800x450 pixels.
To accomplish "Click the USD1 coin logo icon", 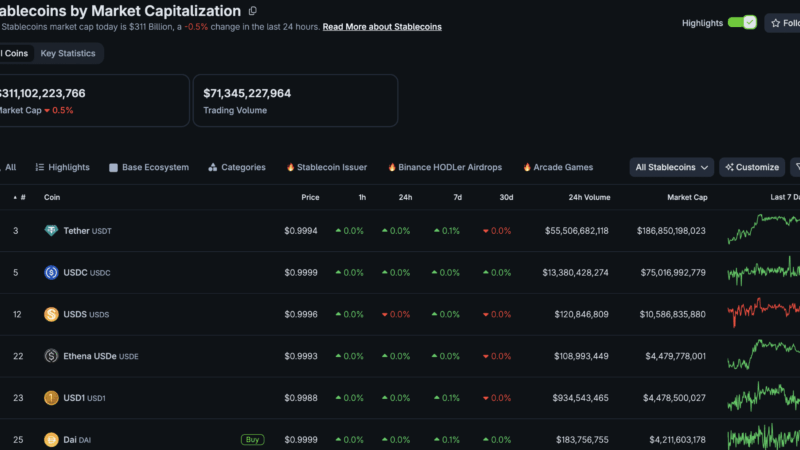I will coord(51,398).
